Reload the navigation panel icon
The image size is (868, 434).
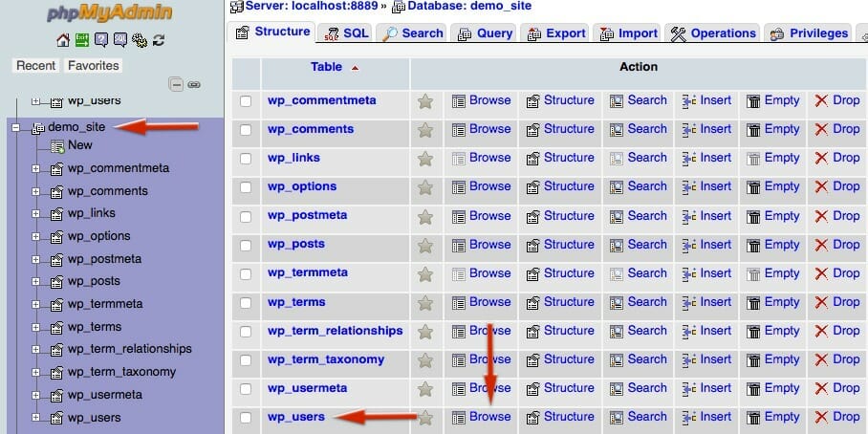coord(159,40)
